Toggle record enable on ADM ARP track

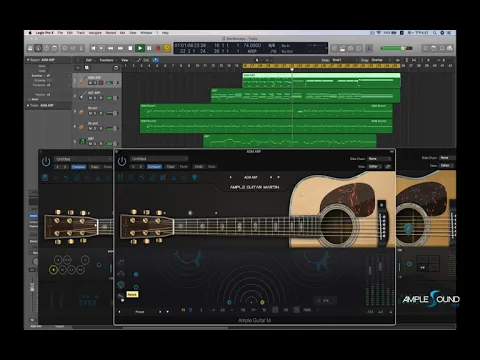[101, 83]
